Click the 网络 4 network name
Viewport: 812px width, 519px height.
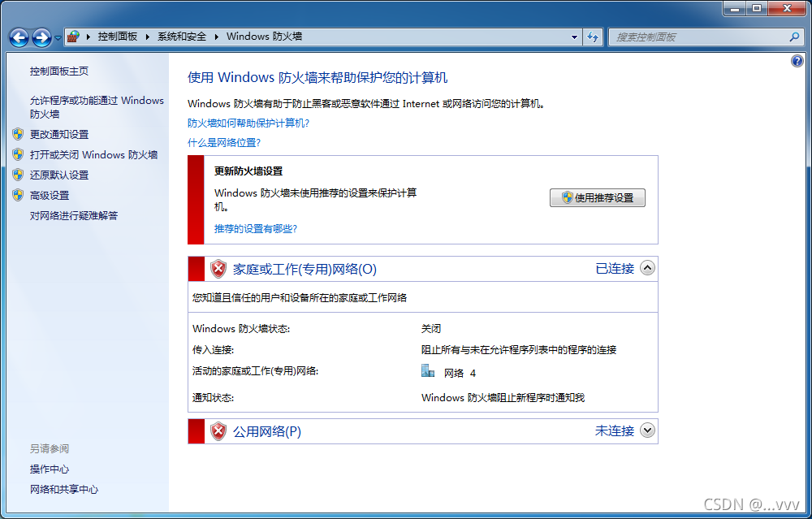tap(460, 373)
